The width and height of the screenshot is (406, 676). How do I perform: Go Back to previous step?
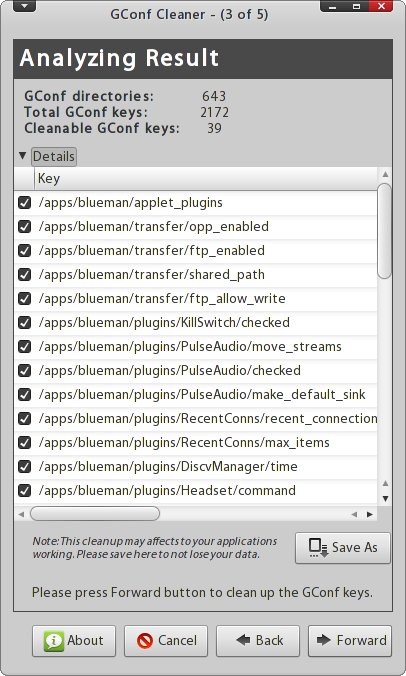click(258, 641)
